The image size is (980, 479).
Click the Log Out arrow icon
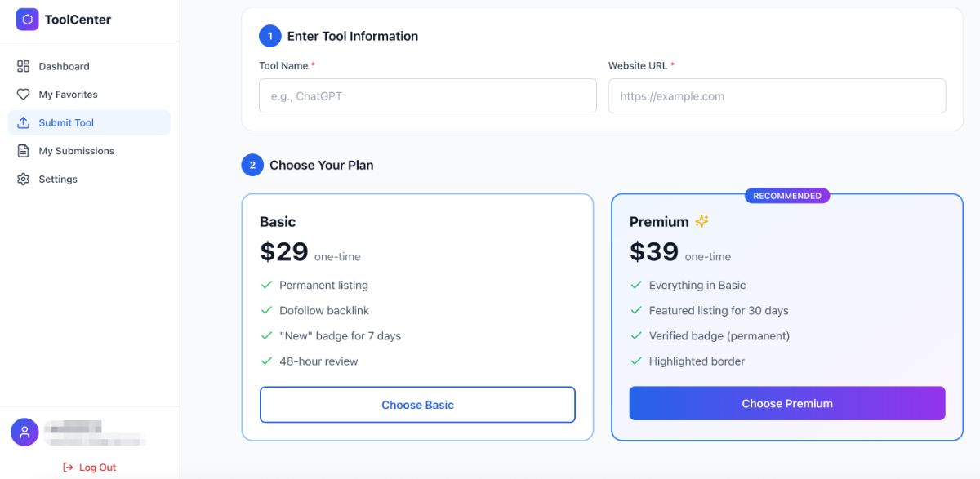tap(69, 468)
